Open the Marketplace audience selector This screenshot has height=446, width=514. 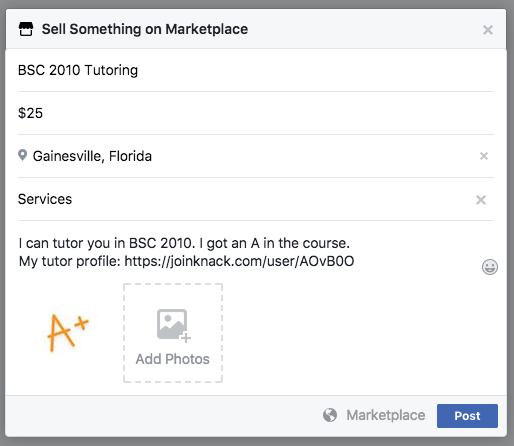(x=374, y=415)
